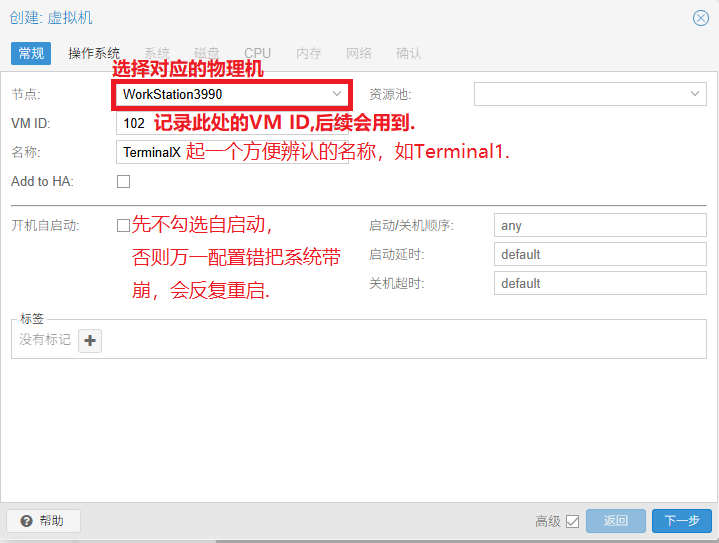Uncheck the Advanced (高级) checkbox

click(572, 521)
